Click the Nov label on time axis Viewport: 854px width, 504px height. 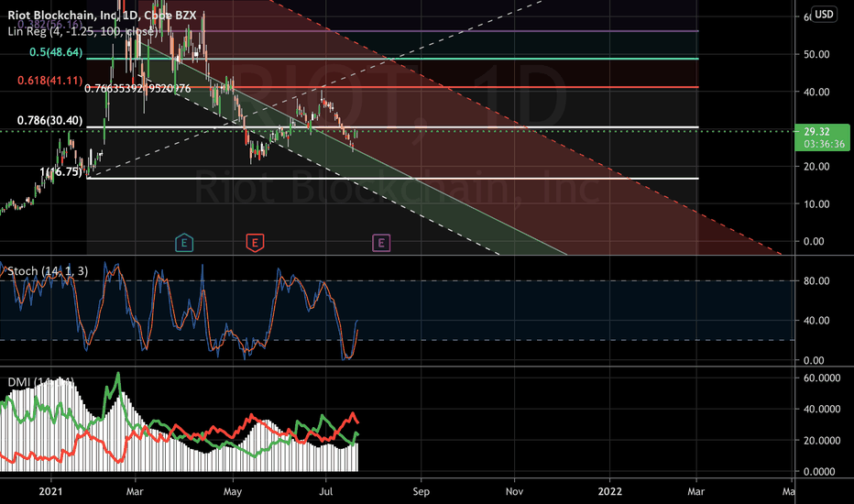514,491
